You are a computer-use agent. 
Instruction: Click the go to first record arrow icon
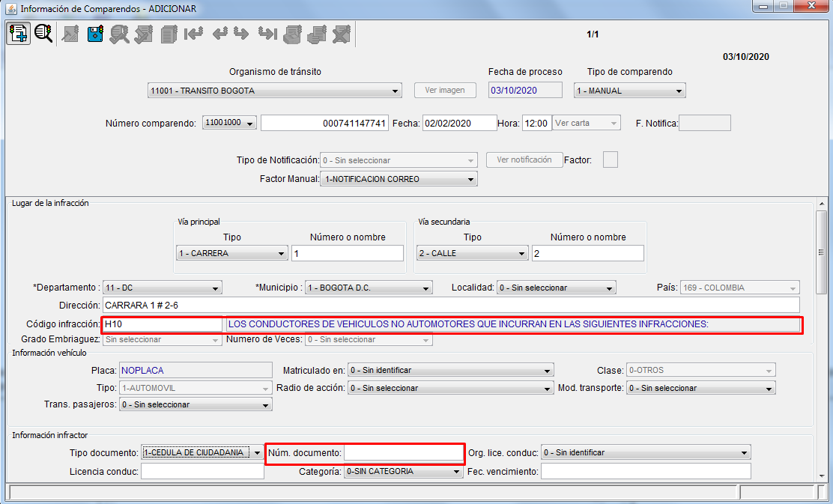pos(194,34)
